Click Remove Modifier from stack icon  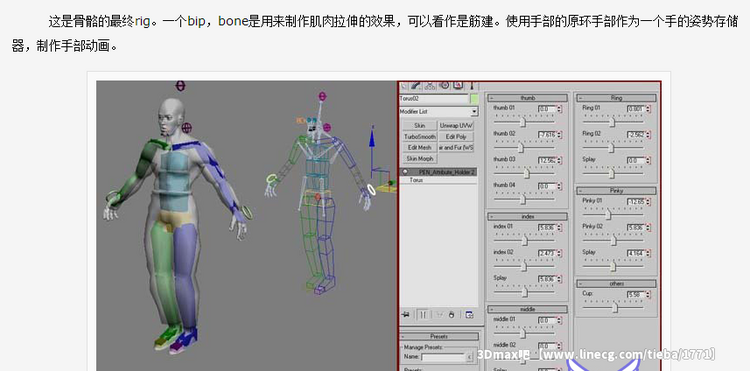pos(451,315)
